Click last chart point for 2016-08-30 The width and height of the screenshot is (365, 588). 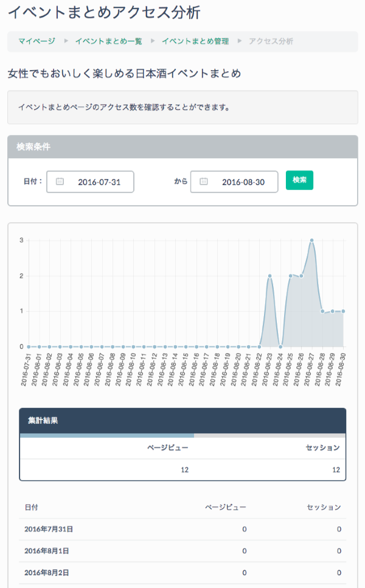(x=343, y=311)
